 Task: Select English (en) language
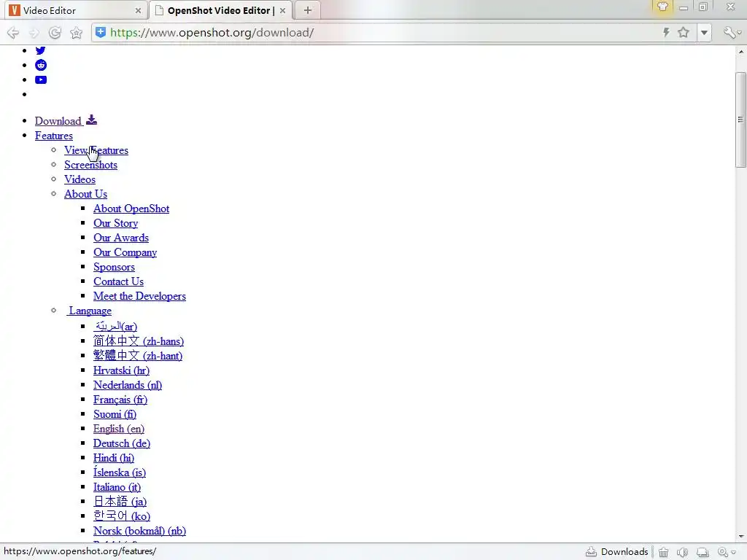point(119,429)
